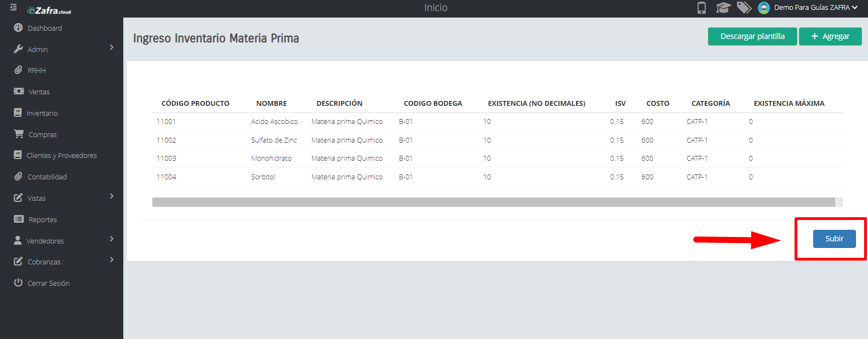Click the price tags icon in top bar

pyautogui.click(x=744, y=8)
